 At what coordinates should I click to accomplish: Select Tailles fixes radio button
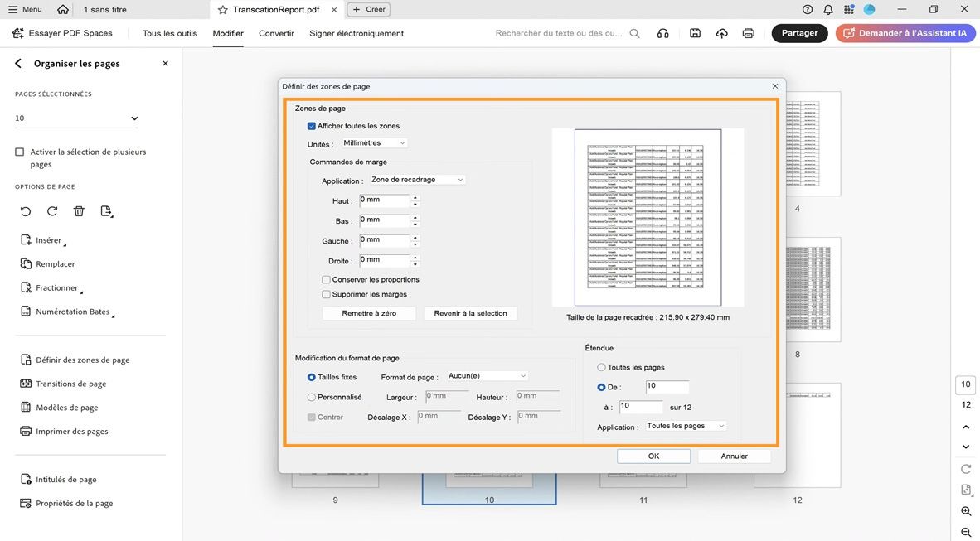coord(311,377)
